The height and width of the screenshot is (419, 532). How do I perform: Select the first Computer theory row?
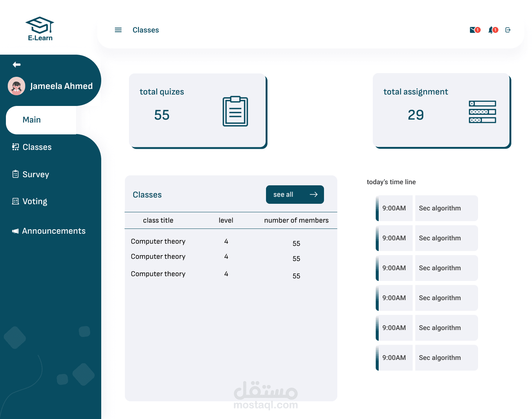(x=231, y=242)
